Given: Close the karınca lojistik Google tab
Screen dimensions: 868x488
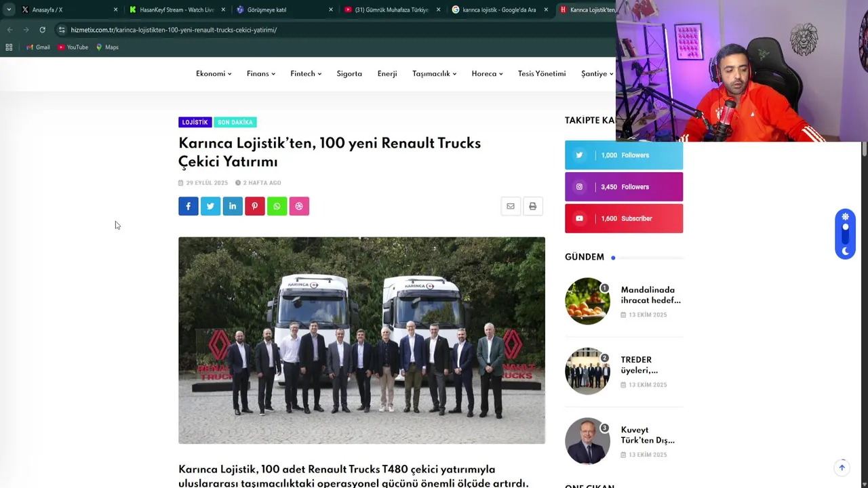Looking at the screenshot, I should (546, 9).
